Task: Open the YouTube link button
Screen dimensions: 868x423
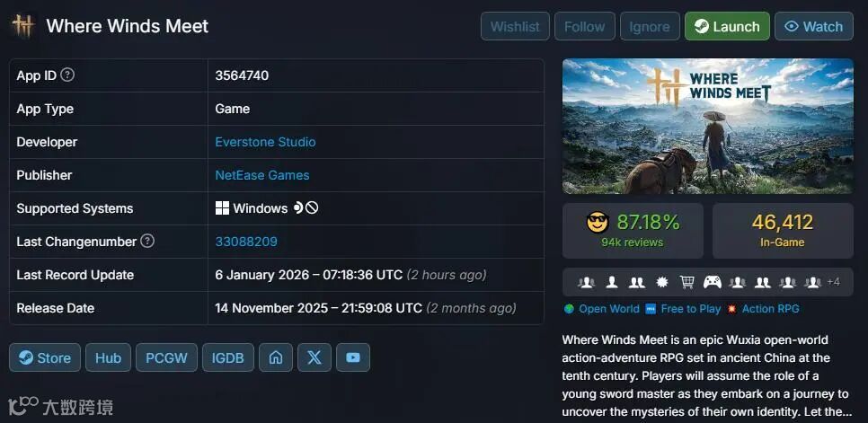Action: [353, 357]
